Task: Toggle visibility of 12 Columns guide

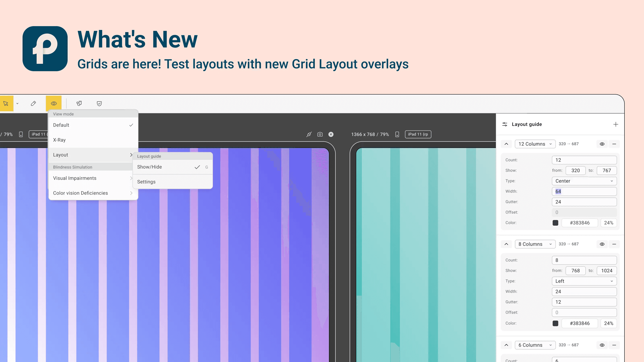Action: click(x=602, y=144)
